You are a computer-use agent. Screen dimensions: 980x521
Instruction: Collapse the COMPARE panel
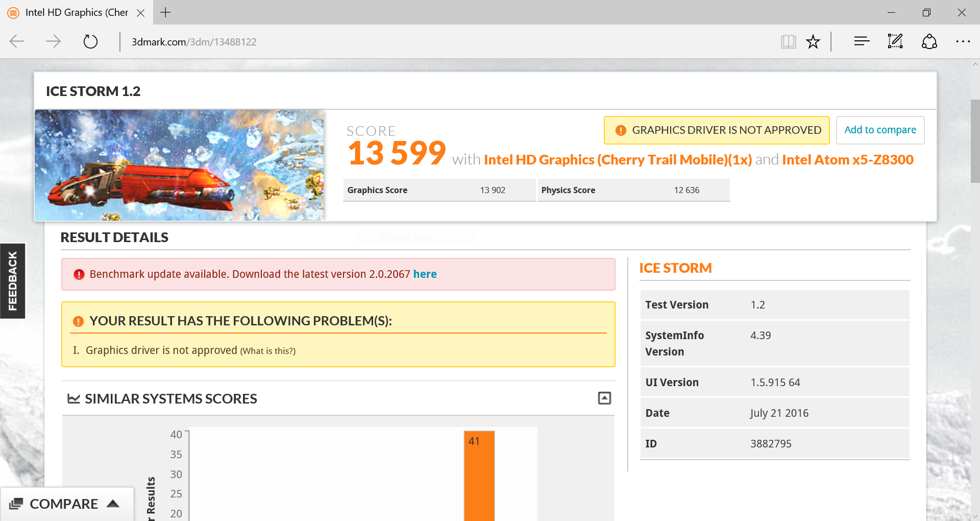pos(112,504)
